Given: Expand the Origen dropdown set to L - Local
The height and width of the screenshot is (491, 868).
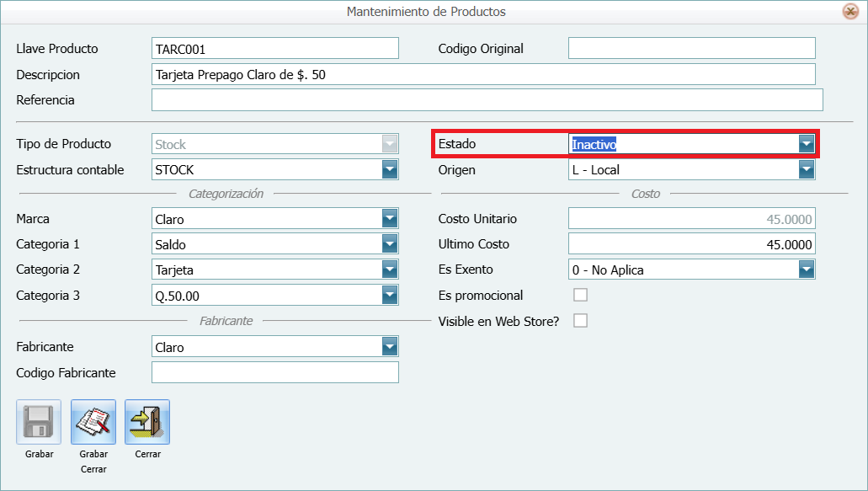Looking at the screenshot, I should coord(806,169).
